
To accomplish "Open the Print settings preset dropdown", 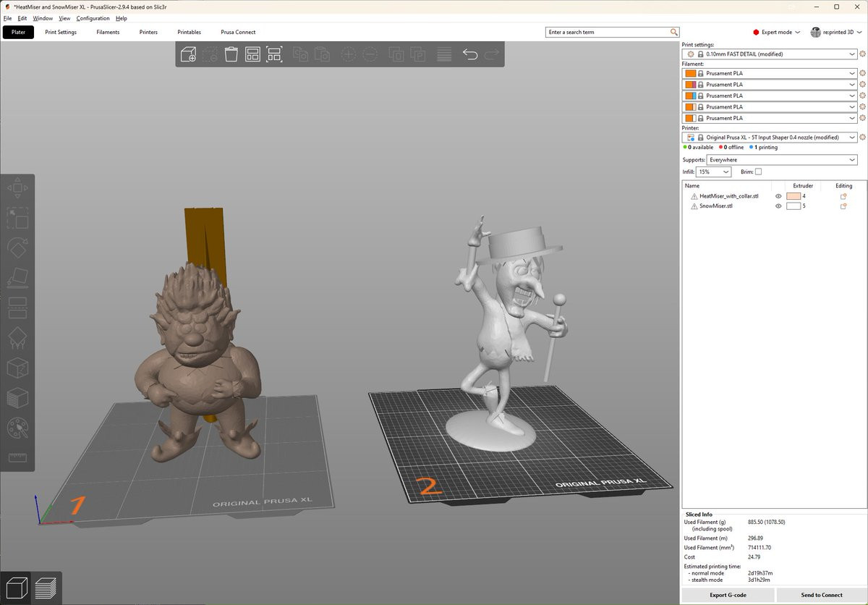I will [770, 54].
